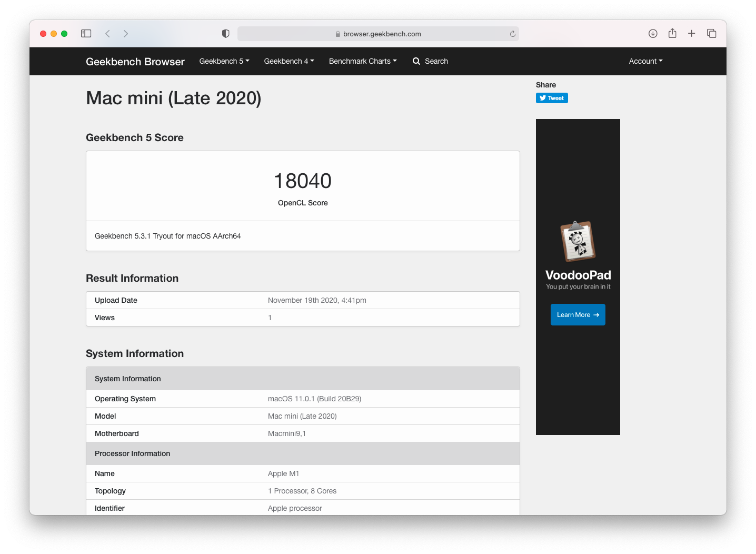Screen dimensions: 756x554
Task: Click the Tweet share button
Action: pos(552,98)
